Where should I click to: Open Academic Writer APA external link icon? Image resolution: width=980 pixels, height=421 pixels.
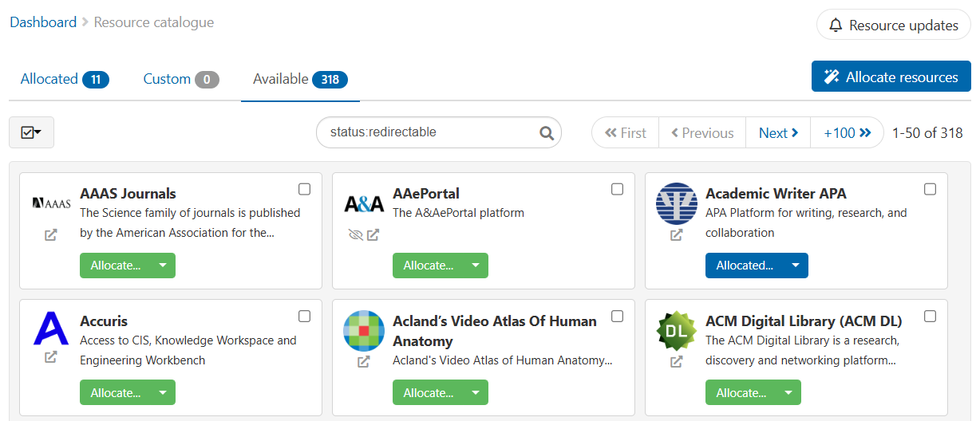pos(677,235)
